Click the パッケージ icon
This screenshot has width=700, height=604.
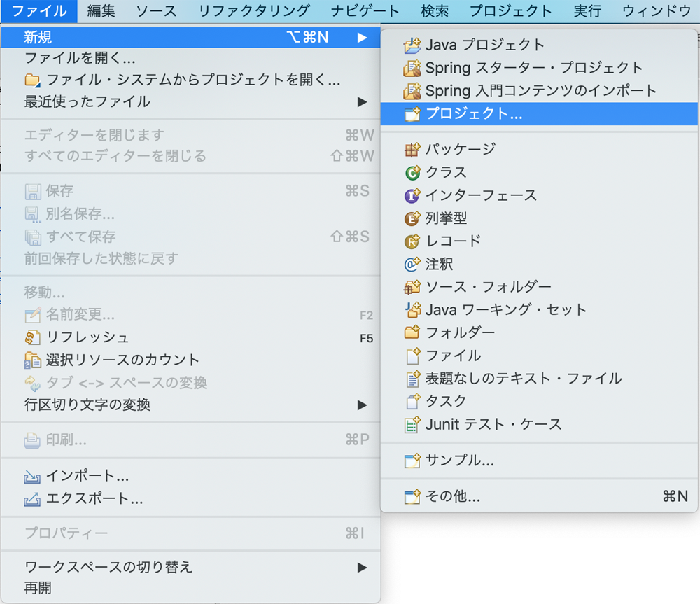(412, 149)
